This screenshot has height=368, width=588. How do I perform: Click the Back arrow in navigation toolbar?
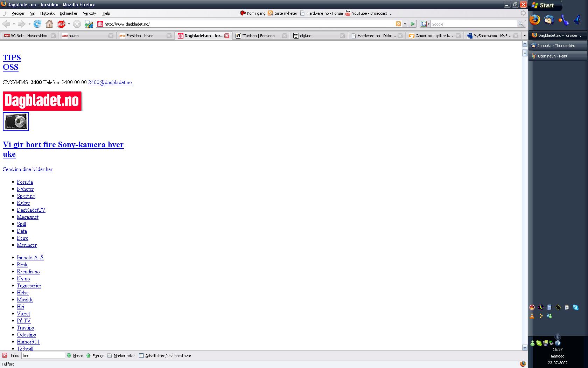click(6, 24)
